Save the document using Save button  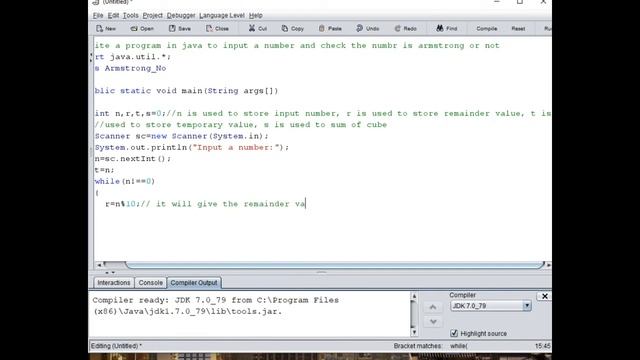pos(180,29)
